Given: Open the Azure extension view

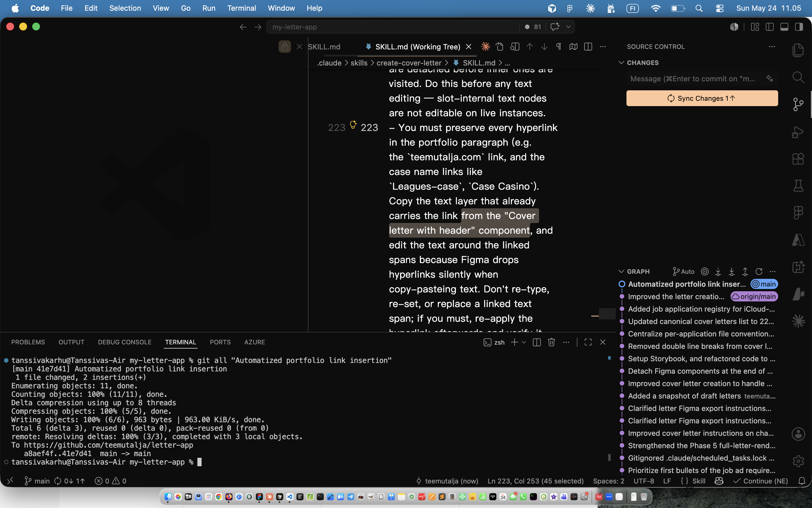Looking at the screenshot, I should 798,240.
